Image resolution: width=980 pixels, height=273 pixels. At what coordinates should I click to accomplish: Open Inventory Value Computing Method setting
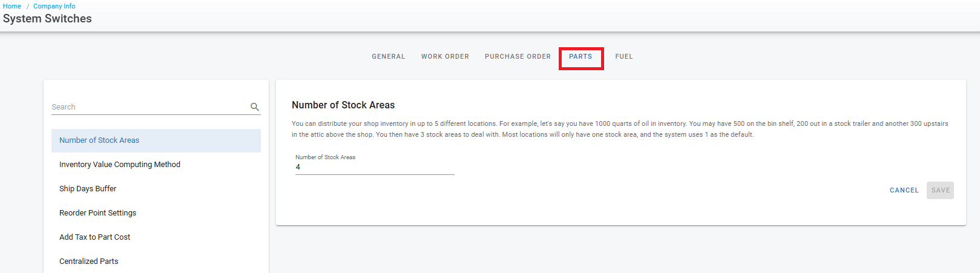(x=120, y=165)
